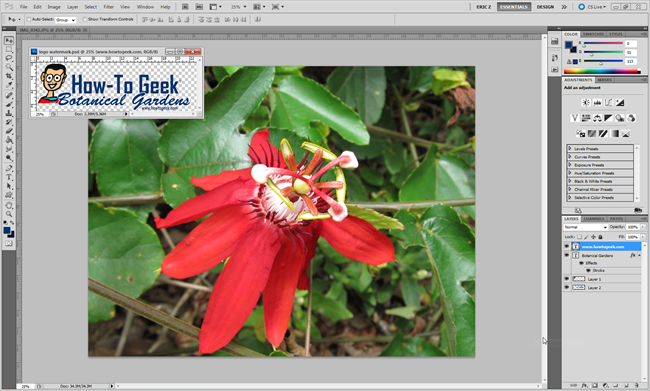Image resolution: width=650 pixels, height=391 pixels.
Task: Select the Quick Selection tool
Action: point(9,67)
